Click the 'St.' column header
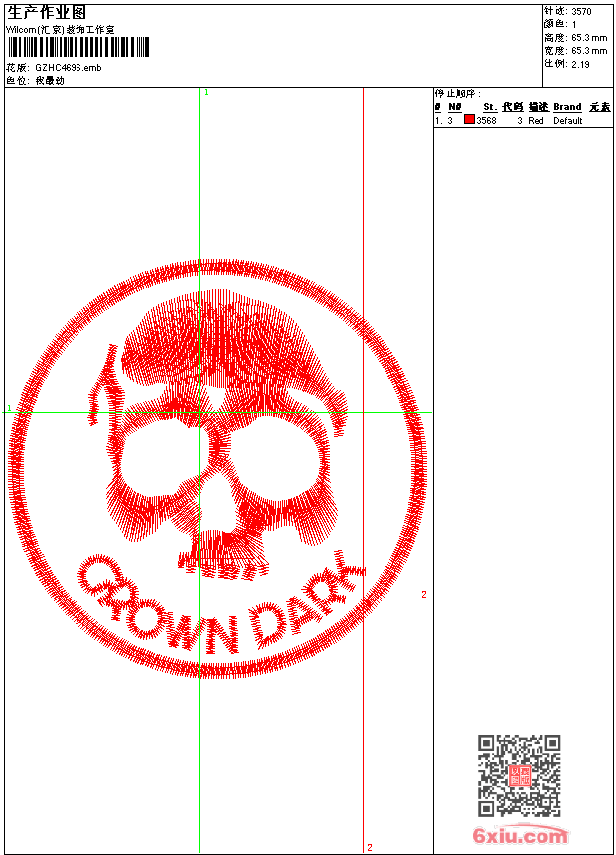This screenshot has height=855, width=616. point(489,107)
